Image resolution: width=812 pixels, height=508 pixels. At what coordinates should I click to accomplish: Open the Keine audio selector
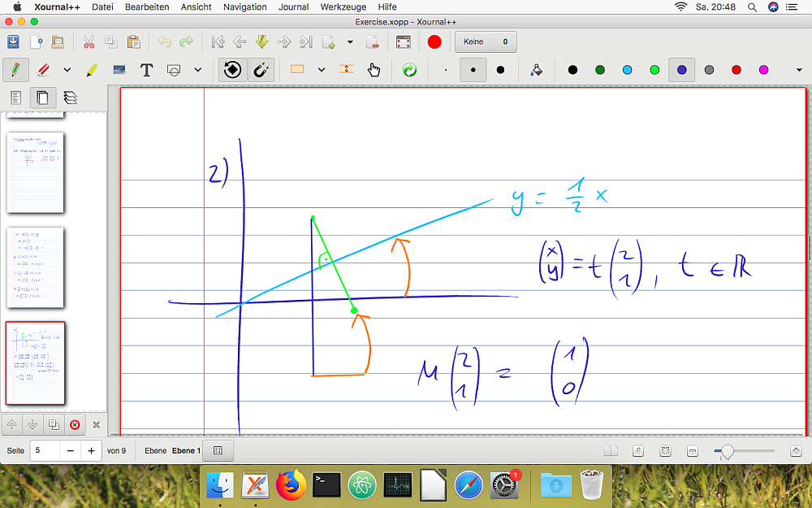tap(486, 42)
